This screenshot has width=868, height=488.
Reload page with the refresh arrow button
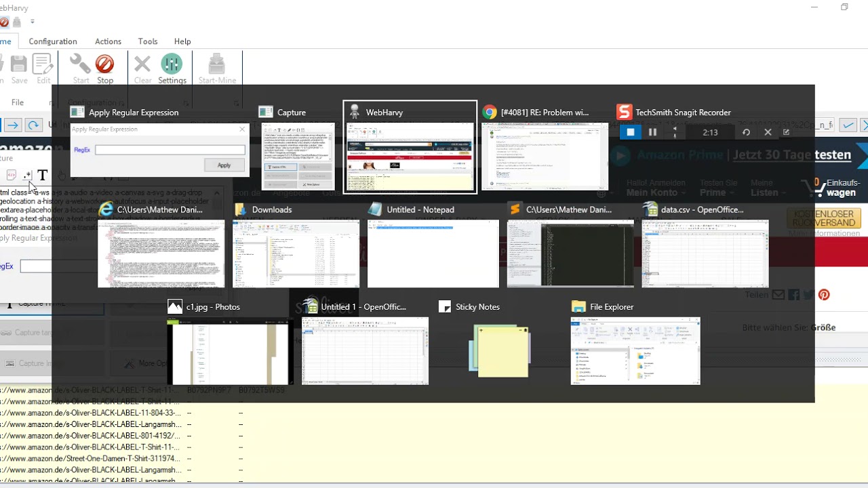coord(33,125)
